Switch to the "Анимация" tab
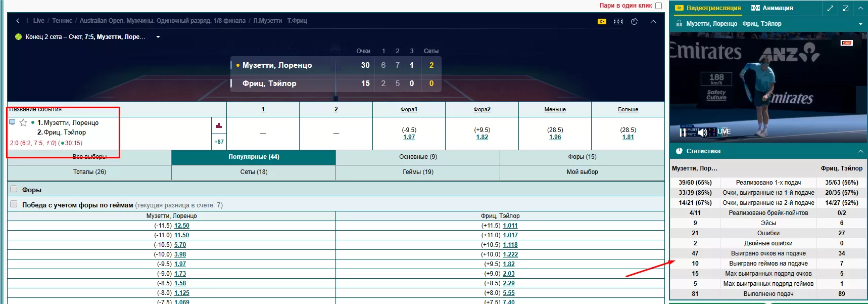Viewport: 868px width, 304px height. click(772, 8)
